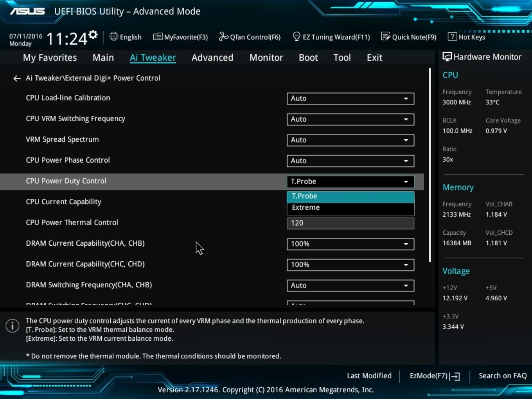The image size is (532, 399).
Task: Select DRAM Switching Frequency(CHA, CHB) label
Action: click(89, 285)
